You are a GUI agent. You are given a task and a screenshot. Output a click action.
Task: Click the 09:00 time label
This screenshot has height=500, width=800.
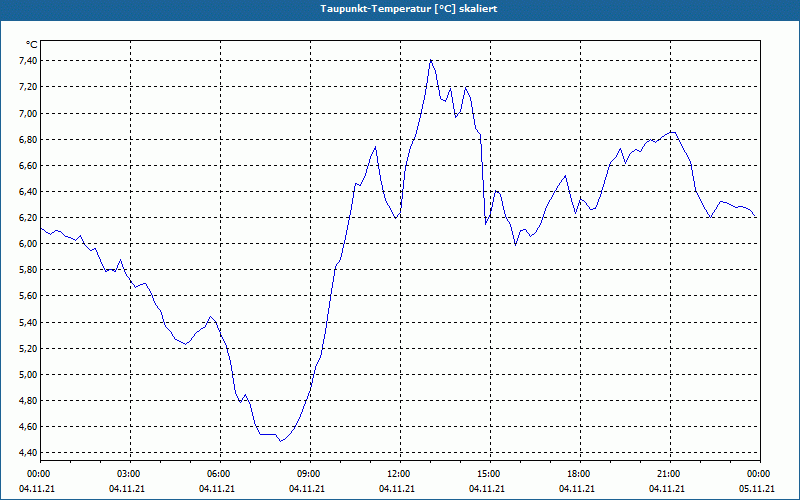coord(310,474)
